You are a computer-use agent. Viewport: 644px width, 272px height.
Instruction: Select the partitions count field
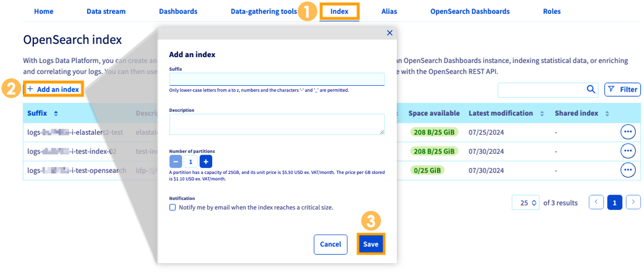coord(190,161)
